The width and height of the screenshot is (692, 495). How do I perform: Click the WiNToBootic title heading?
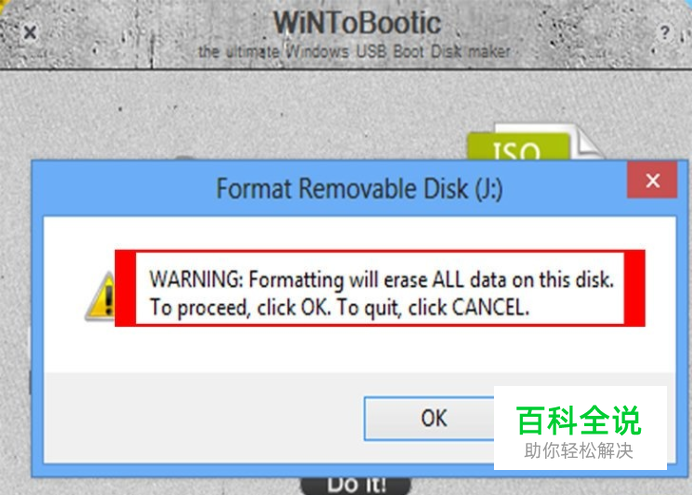357,22
